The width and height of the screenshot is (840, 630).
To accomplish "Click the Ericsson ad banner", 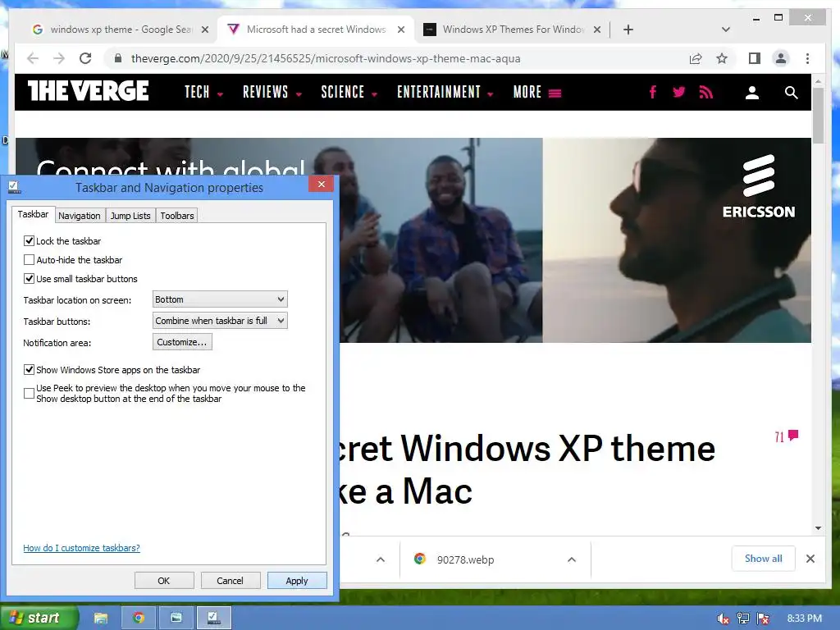I will point(413,240).
